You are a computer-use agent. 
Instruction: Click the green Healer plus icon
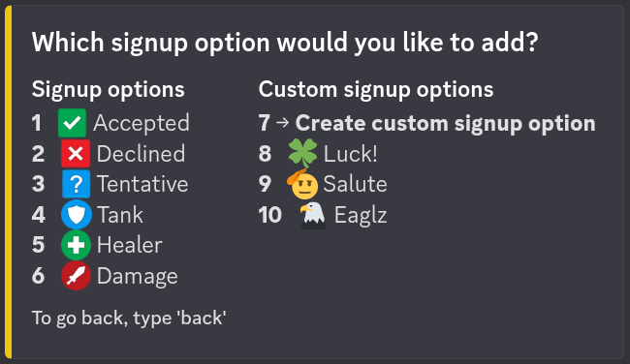click(76, 245)
